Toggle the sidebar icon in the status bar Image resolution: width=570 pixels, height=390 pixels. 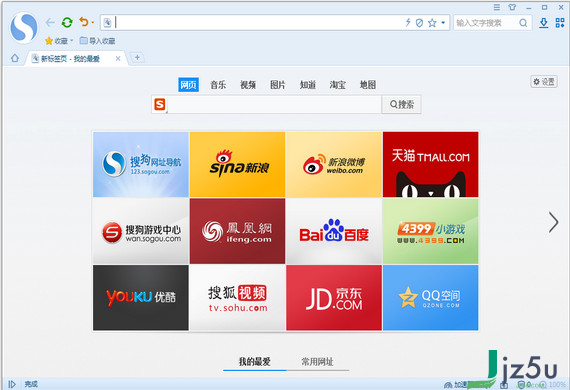point(12,384)
